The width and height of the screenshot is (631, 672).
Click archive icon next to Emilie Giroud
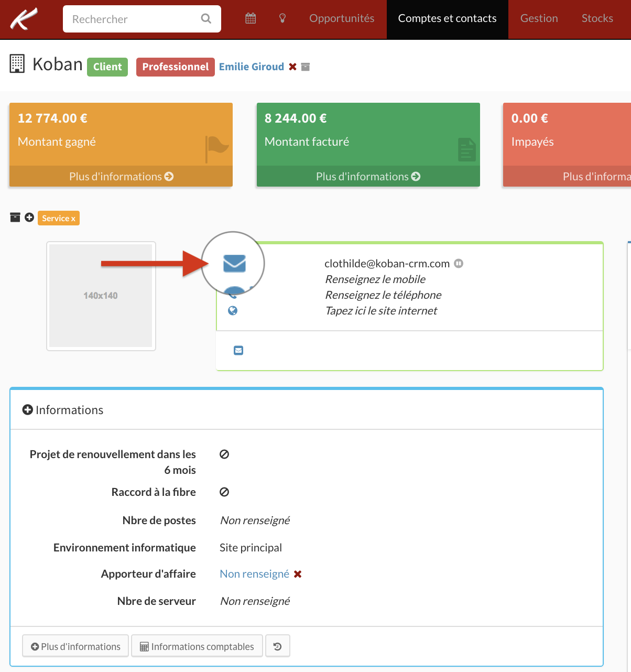[x=306, y=67]
